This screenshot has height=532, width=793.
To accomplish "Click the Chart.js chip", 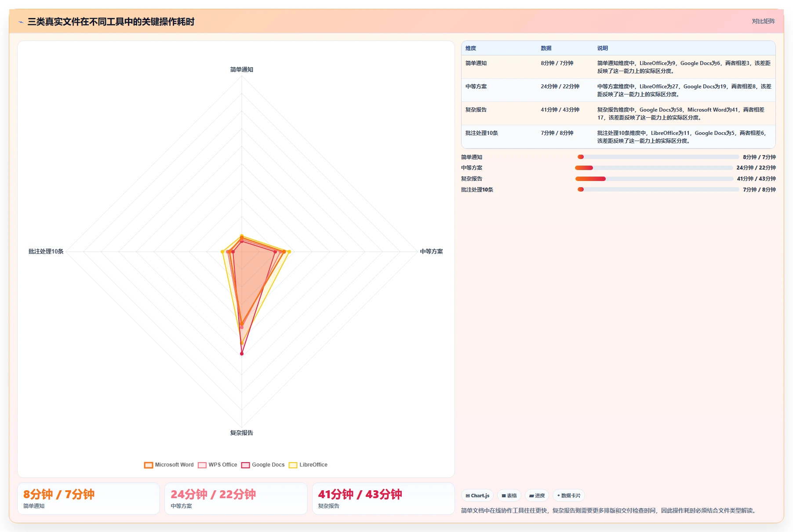I will click(477, 496).
